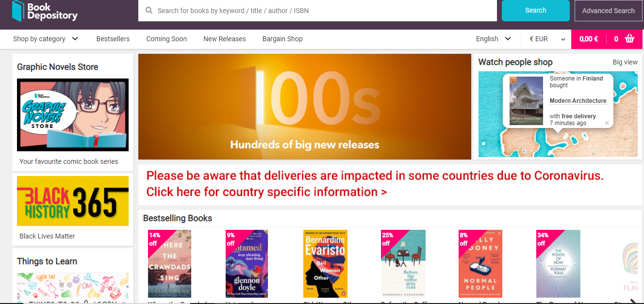Navigate to New Releases

point(225,39)
